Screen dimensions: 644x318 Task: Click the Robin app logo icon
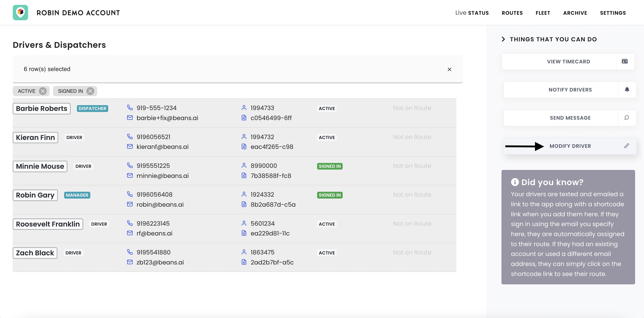pyautogui.click(x=20, y=13)
